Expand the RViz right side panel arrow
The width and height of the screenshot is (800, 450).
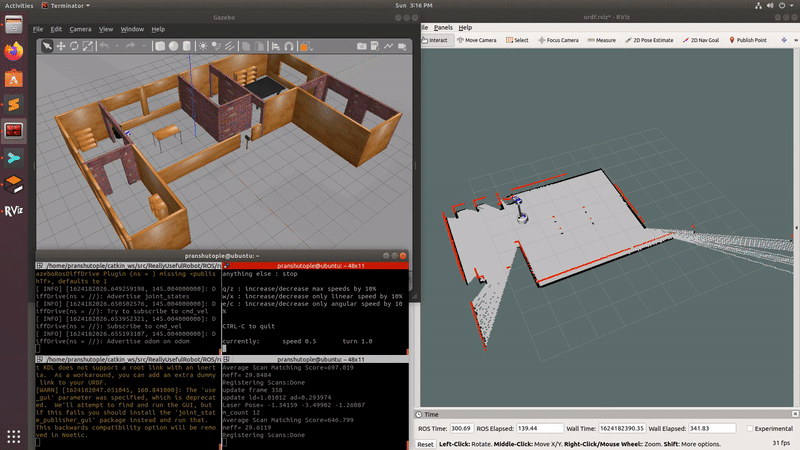point(796,228)
